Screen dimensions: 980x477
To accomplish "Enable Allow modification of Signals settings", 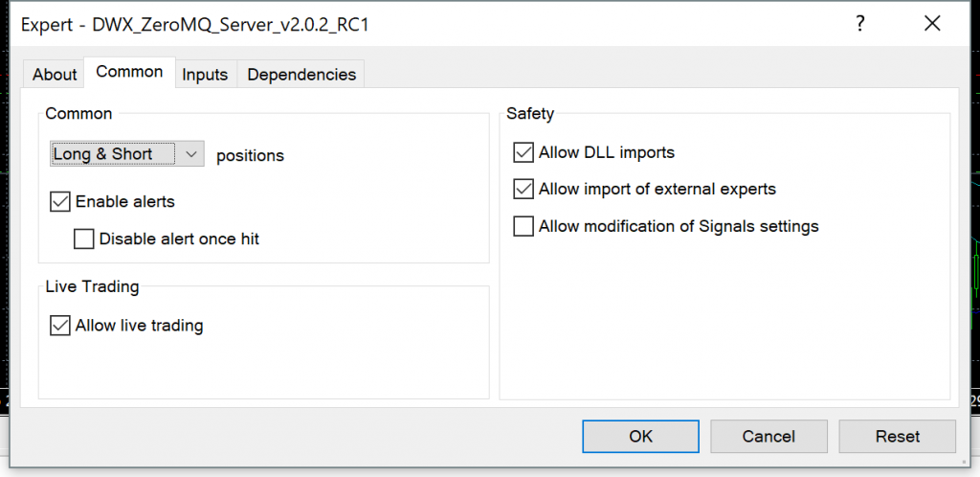I will coord(523,226).
